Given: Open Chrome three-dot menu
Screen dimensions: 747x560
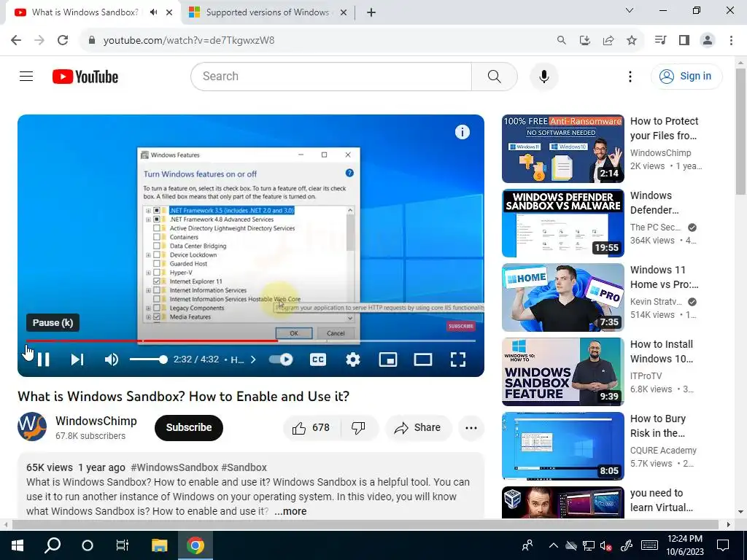Looking at the screenshot, I should pos(731,40).
